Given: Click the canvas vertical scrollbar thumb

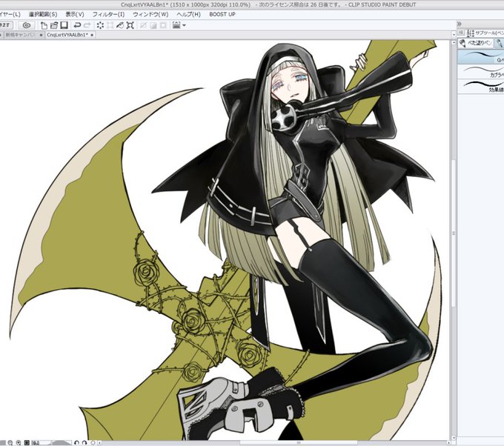Looking at the screenshot, I should tap(454, 233).
